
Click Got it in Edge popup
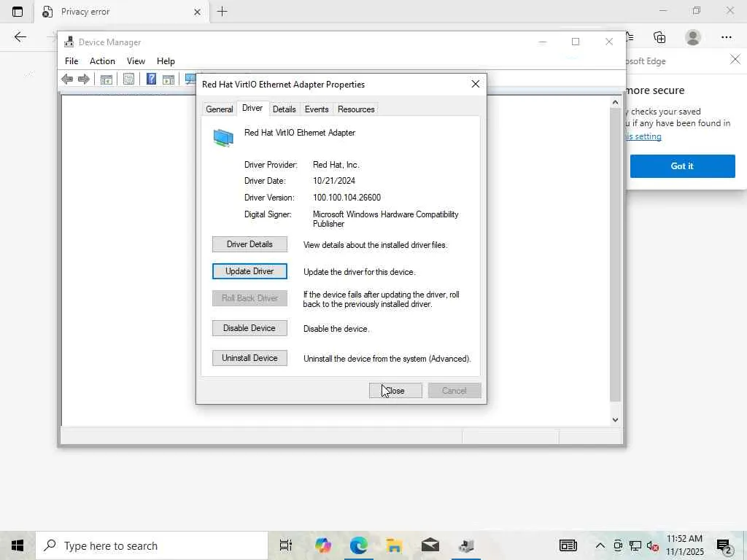pyautogui.click(x=682, y=166)
